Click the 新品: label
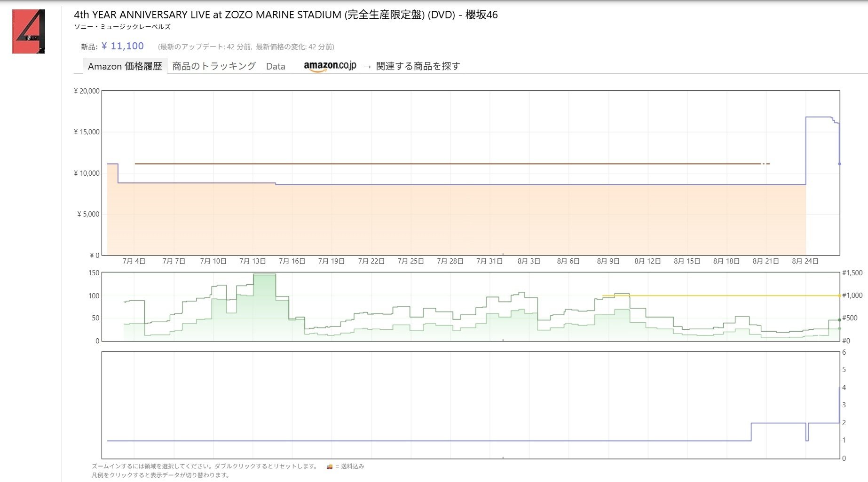 click(x=89, y=47)
